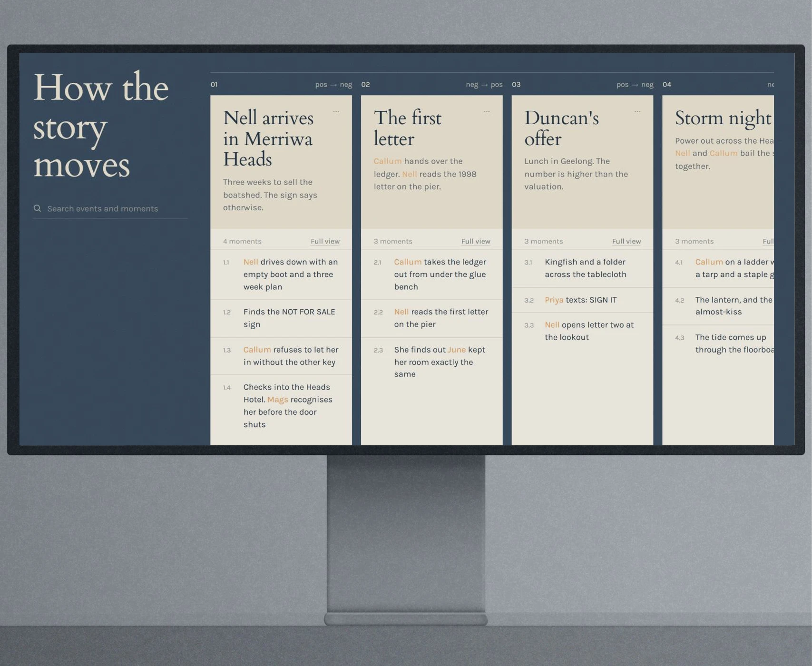Click the How the story moves heading
Screen dimensions: 812x666
[101, 126]
